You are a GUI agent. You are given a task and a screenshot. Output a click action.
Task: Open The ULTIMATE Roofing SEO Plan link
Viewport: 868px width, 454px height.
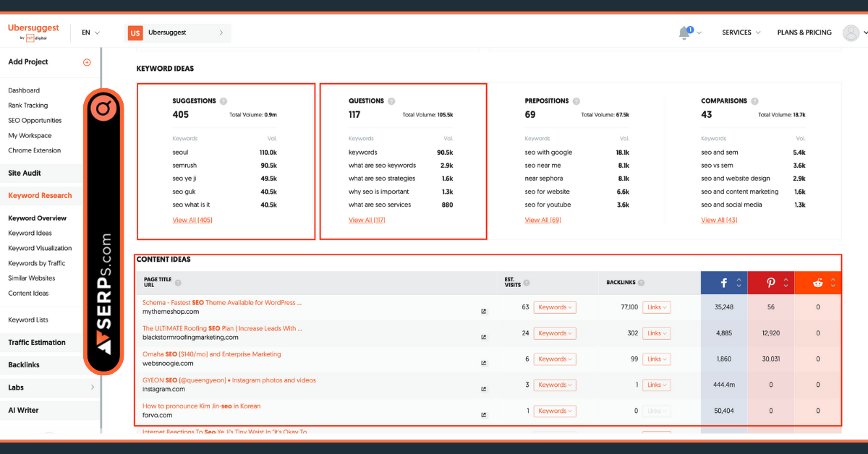coord(222,328)
